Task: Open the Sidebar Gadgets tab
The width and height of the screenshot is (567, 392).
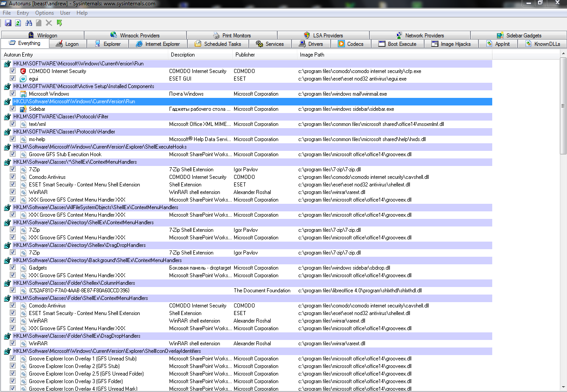Action: [518, 35]
